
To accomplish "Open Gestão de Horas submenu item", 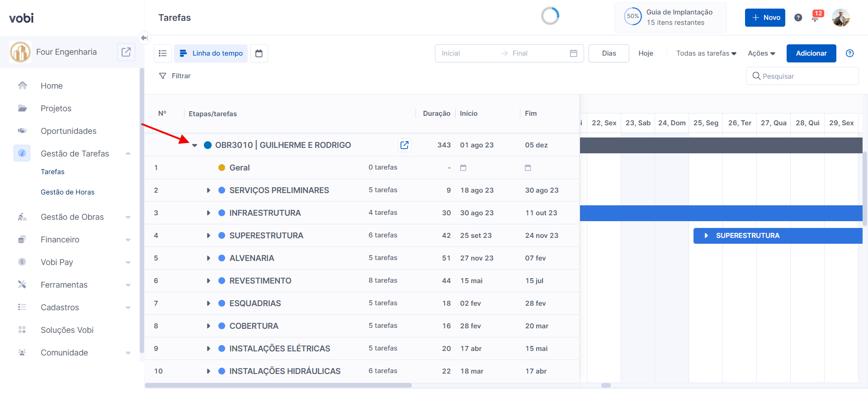I will point(67,192).
